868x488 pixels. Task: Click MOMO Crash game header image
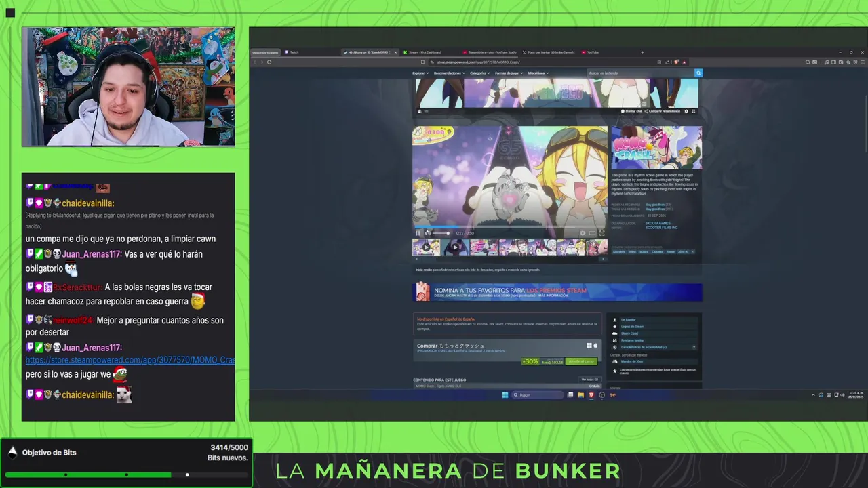point(656,148)
